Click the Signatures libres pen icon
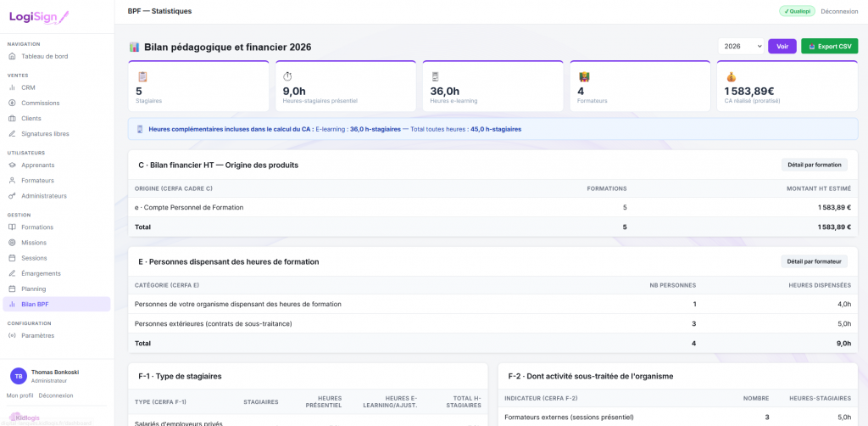This screenshot has width=868, height=426. (x=12, y=133)
